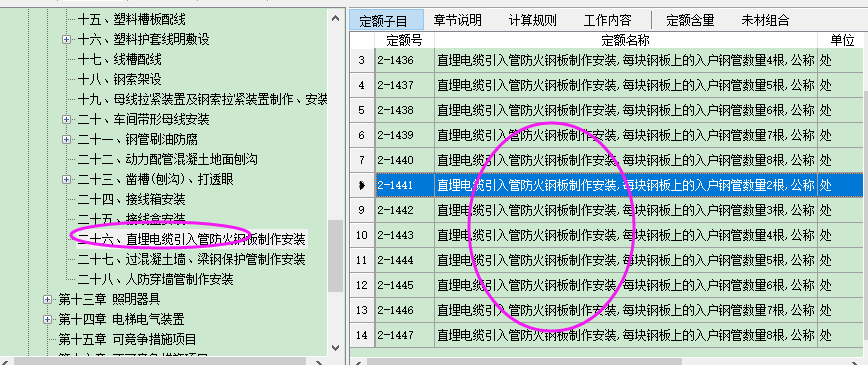
Task: Expand 二十三、凿槽(刨沟)、打透眼 node
Action: [67, 179]
